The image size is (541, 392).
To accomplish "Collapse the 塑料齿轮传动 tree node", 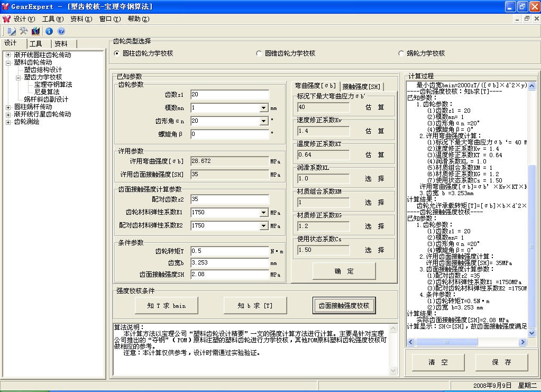I will [x=8, y=62].
